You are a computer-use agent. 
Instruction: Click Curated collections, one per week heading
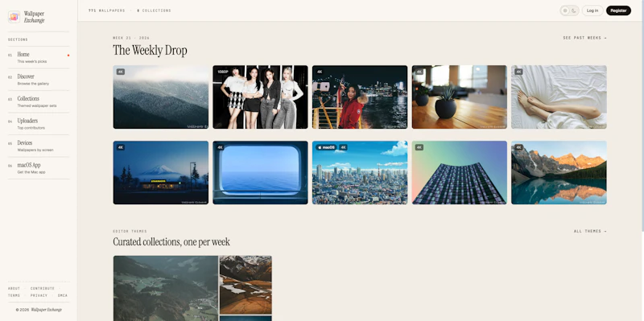(171, 242)
